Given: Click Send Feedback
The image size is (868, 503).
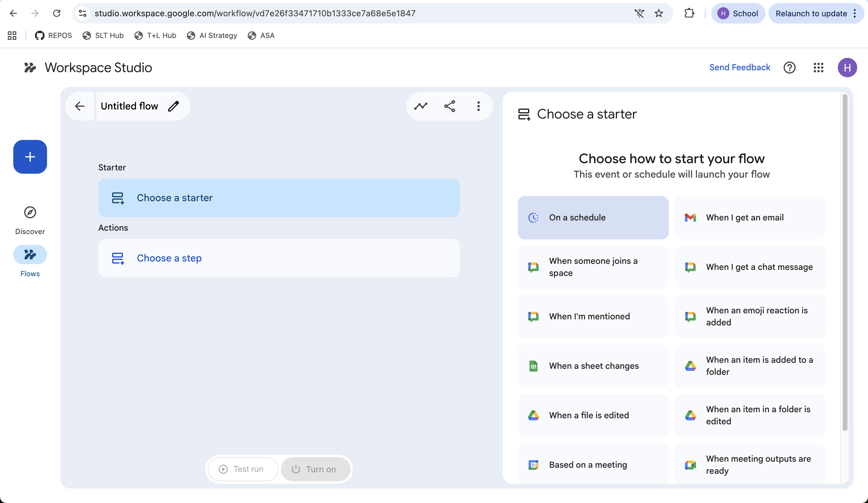Looking at the screenshot, I should click(x=740, y=67).
